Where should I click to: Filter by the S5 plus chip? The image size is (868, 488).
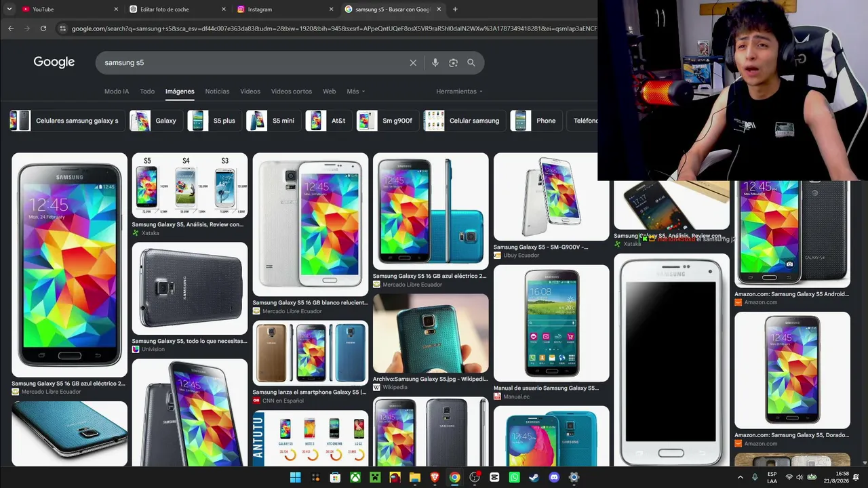[214, 121]
